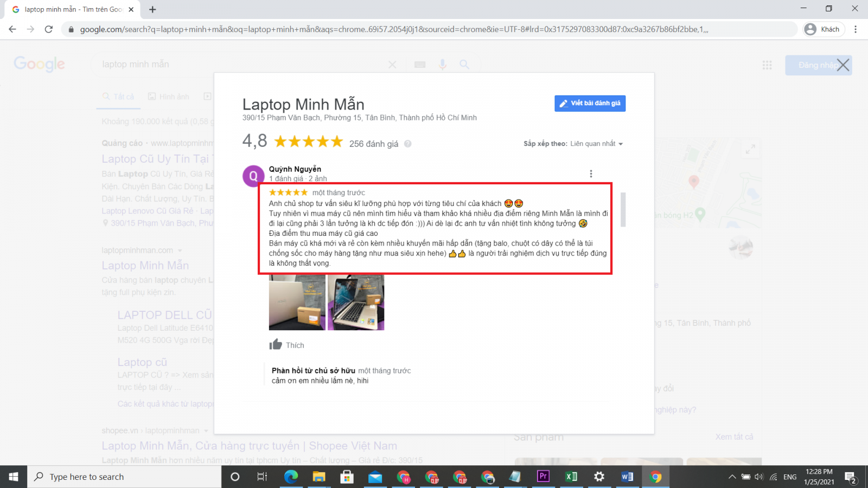
Task: Open the Google apps grid icon
Action: point(767,65)
